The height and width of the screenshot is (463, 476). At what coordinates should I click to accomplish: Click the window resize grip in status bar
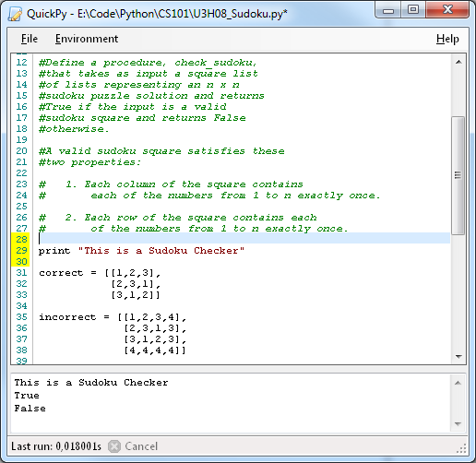coord(461,448)
